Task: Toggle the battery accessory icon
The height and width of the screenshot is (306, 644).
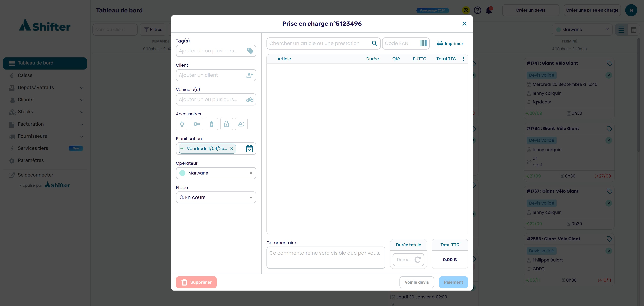Action: [211, 124]
